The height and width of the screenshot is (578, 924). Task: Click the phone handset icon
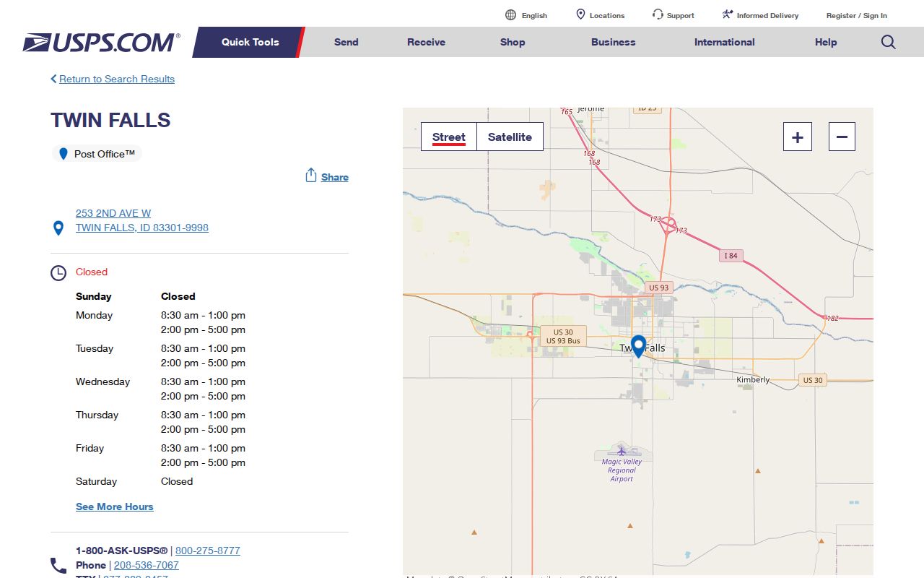click(x=58, y=565)
